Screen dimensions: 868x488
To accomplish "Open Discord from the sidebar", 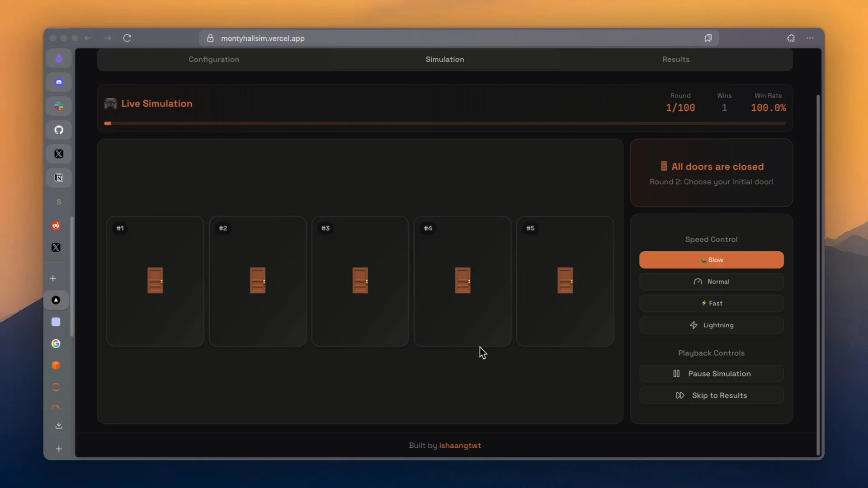I will (x=58, y=82).
